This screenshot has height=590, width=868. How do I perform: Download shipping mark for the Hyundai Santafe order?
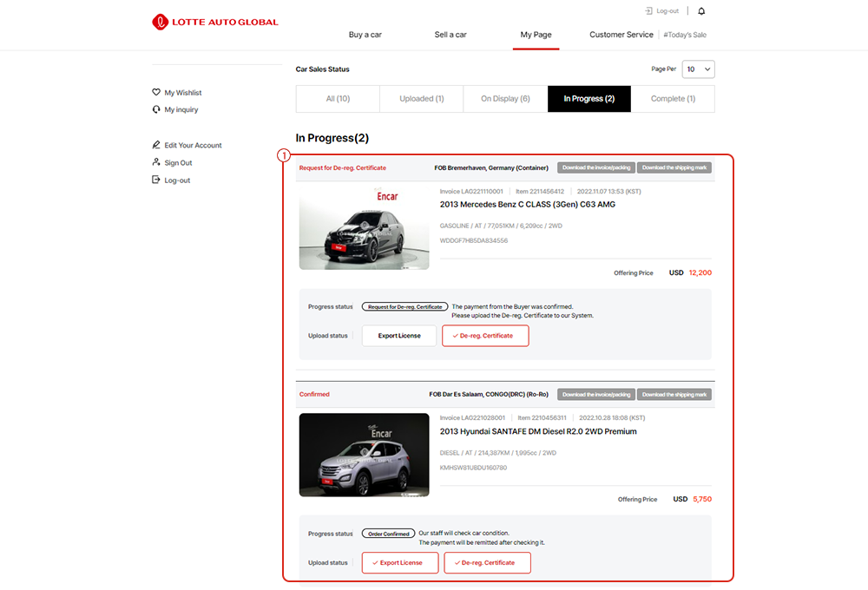click(674, 395)
